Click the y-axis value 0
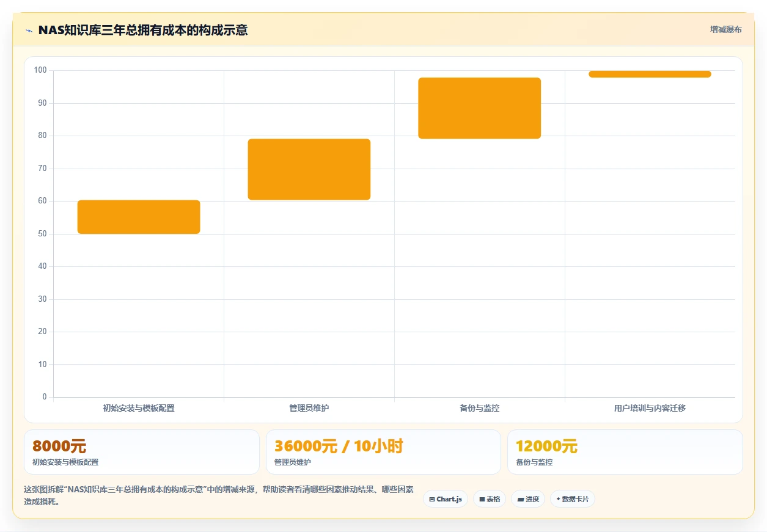The image size is (767, 532). pyautogui.click(x=45, y=397)
